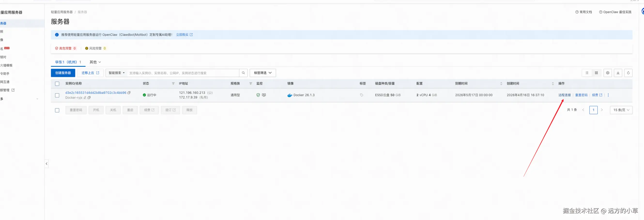Open instance d3e2c165531d4dd2b8ba9702c3c4bb96 details
644x220 pixels.
coord(96,93)
